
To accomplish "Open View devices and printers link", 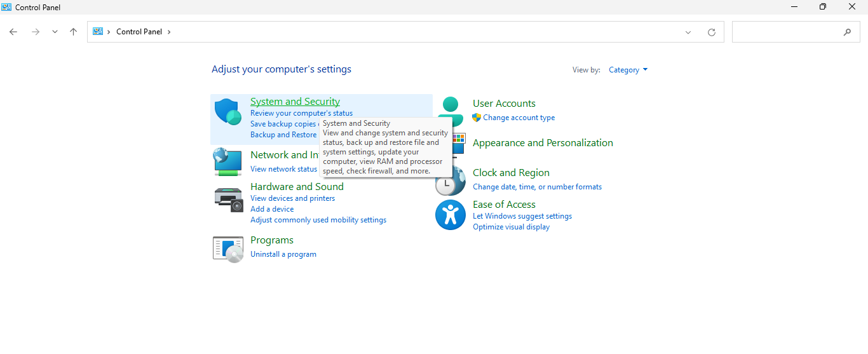I will pyautogui.click(x=292, y=198).
